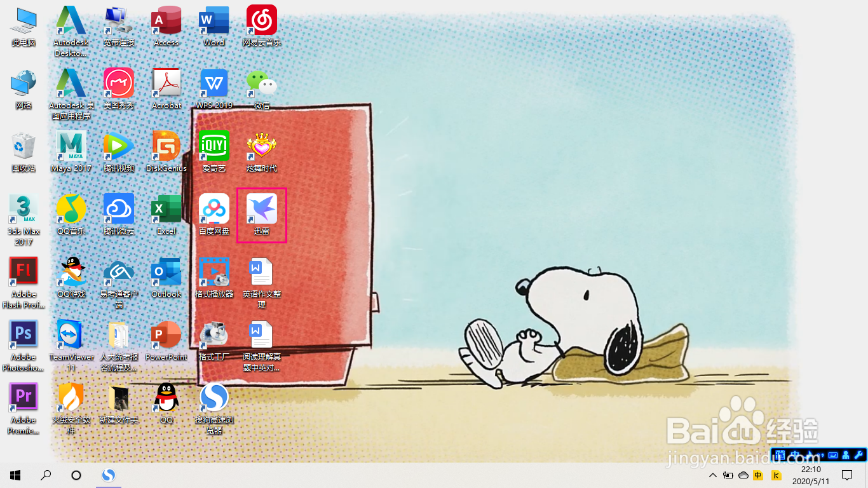Select the 英语作文整理 document
This screenshot has height=488, width=868.
click(262, 283)
